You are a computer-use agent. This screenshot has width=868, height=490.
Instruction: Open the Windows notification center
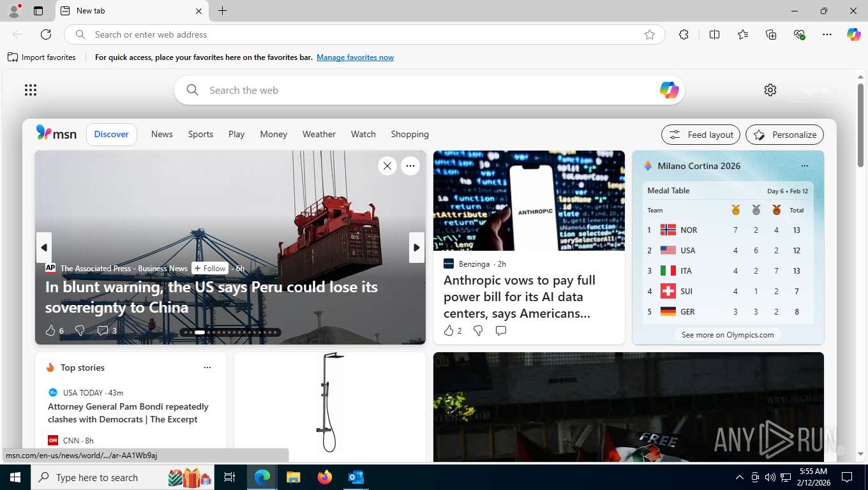click(847, 477)
